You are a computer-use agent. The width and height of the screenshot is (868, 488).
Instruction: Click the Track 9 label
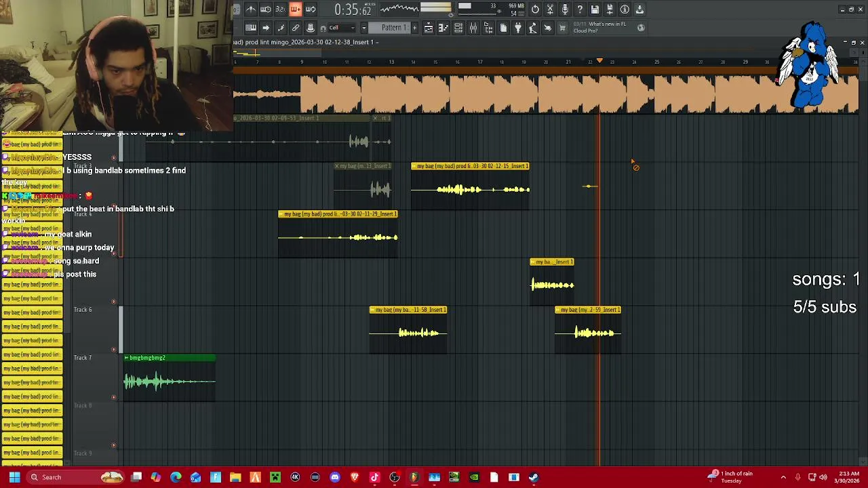82,453
